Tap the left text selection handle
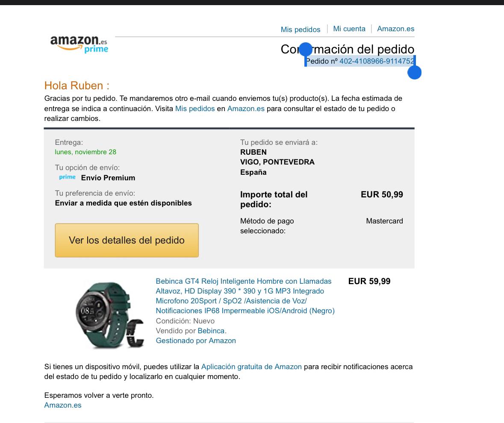504x423 pixels. (306, 50)
